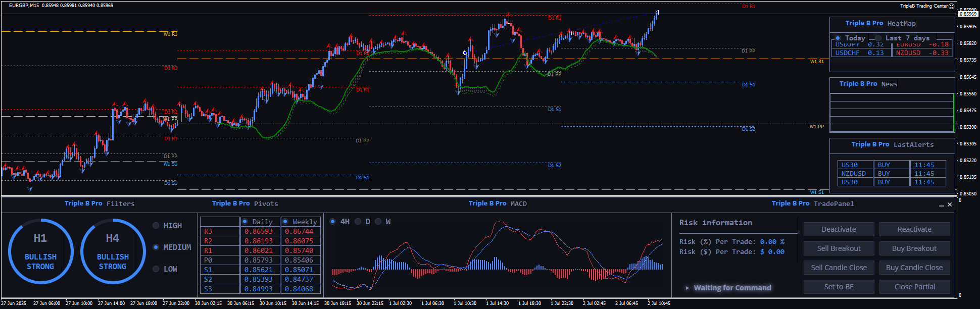The image size is (980, 309).
Task: Click the Close Partial button
Action: [x=914, y=287]
